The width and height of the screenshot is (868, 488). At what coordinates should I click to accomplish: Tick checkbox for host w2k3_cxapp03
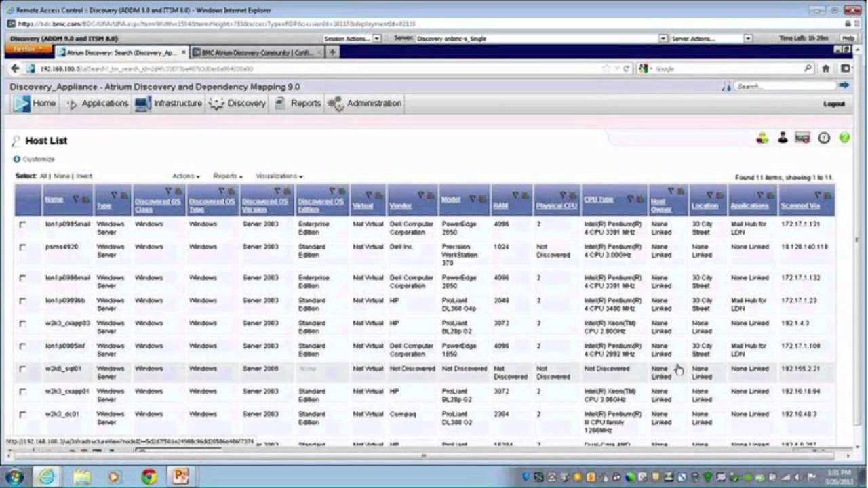(x=22, y=323)
